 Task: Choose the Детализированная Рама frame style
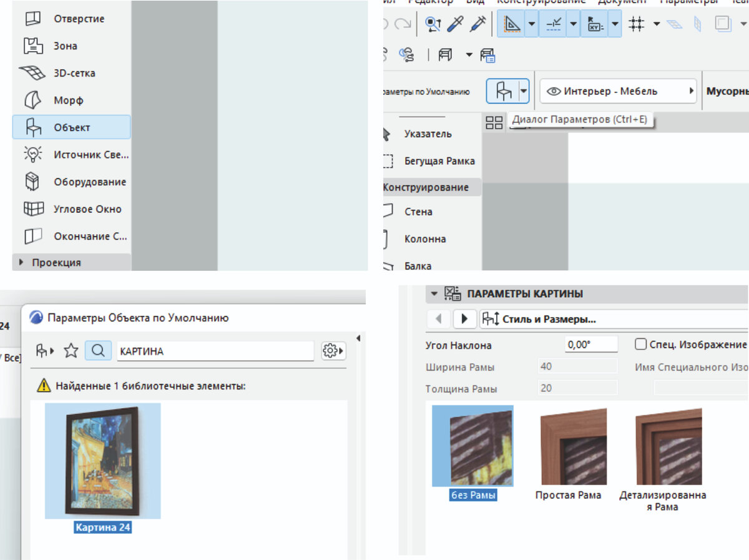point(663,459)
